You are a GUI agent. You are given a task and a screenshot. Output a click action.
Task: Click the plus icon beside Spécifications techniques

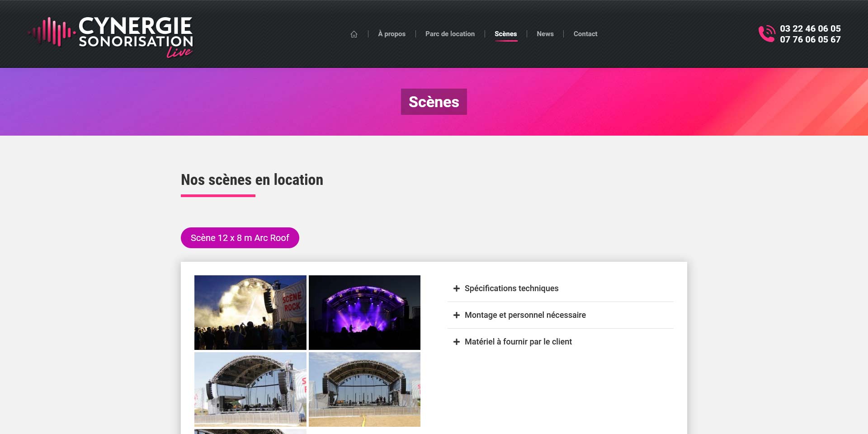pyautogui.click(x=457, y=288)
